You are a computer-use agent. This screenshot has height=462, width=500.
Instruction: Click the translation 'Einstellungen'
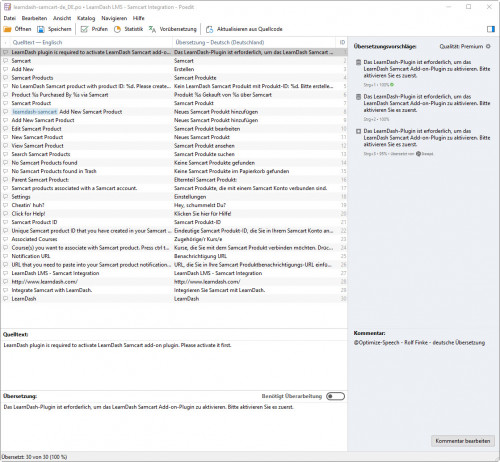point(190,197)
